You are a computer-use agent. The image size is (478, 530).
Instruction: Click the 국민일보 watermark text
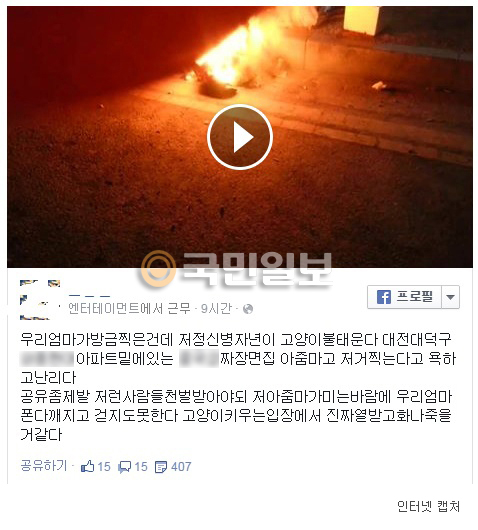click(x=257, y=269)
